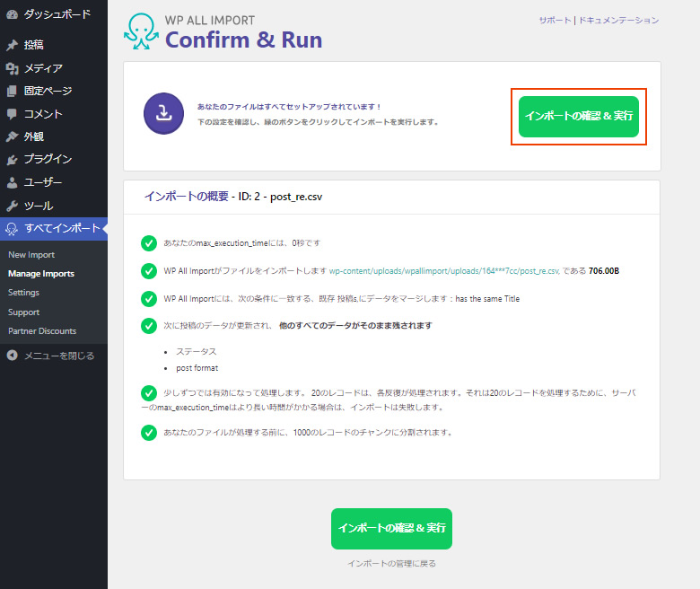Image resolution: width=700 pixels, height=589 pixels.
Task: Go to 外観 appearance menu
Action: (34, 136)
